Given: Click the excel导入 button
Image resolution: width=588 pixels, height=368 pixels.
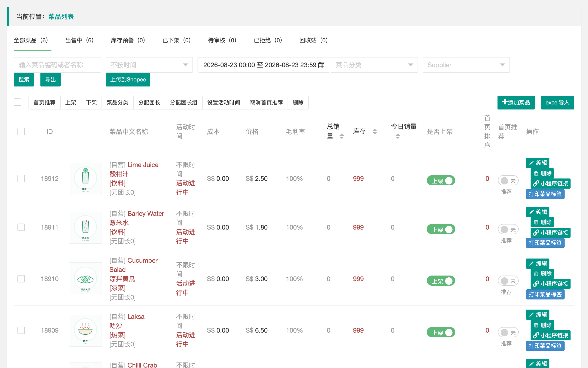Looking at the screenshot, I should 557,103.
